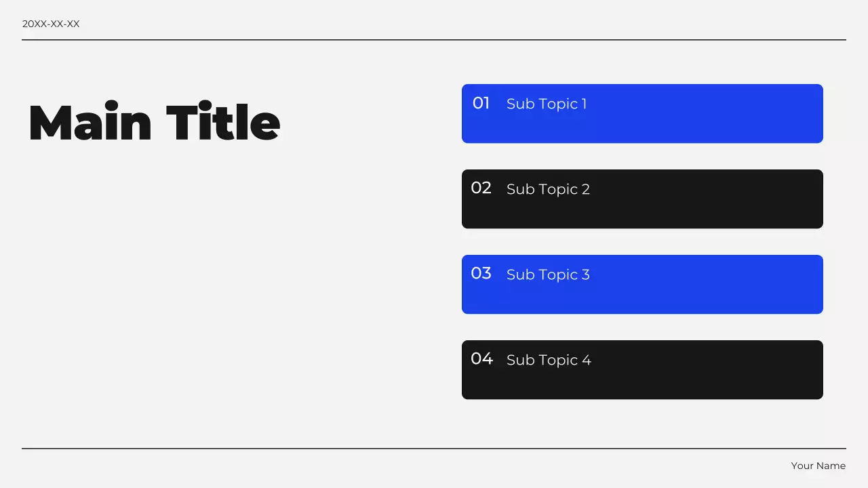Select the Sub Topic 4 text
Viewport: 868px width, 488px height.
click(549, 360)
